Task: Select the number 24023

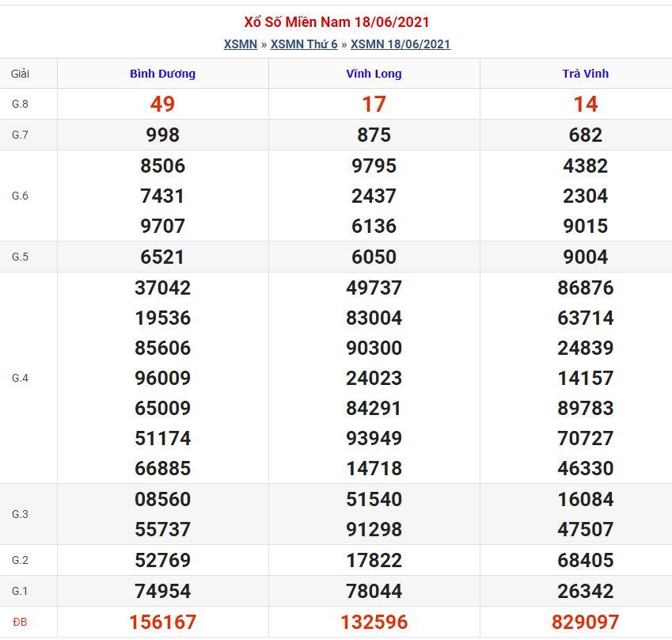Action: 374,378
